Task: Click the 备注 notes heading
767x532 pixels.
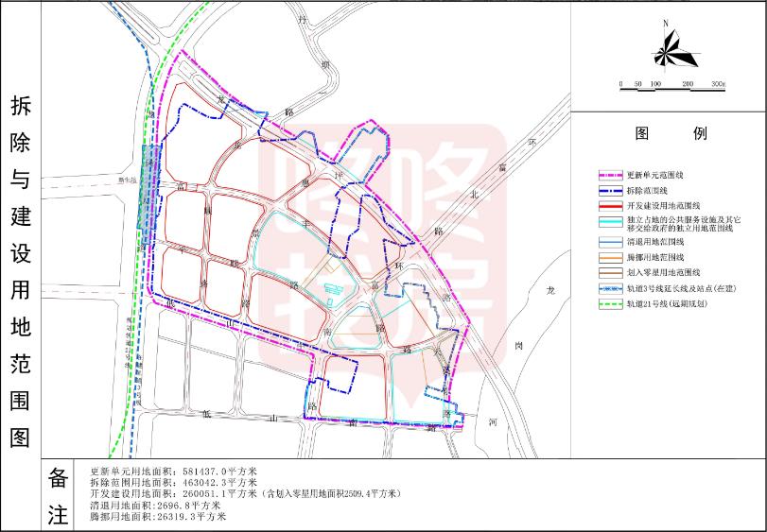Action: [x=58, y=498]
